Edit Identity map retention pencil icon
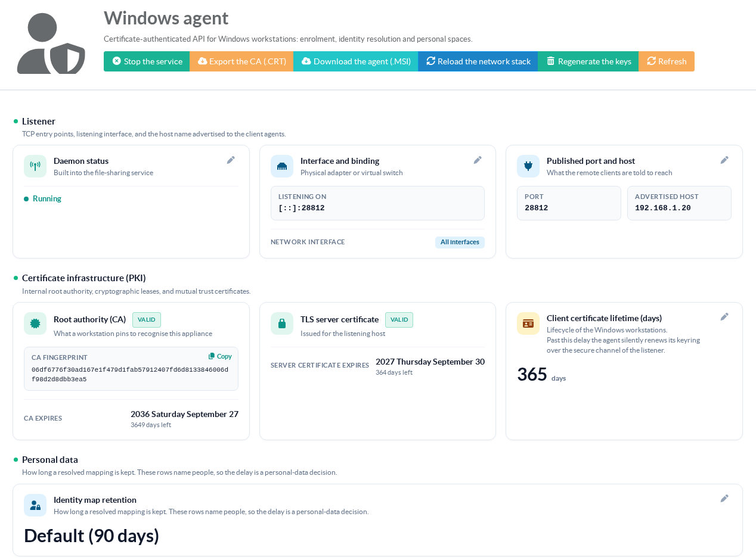This screenshot has width=756, height=560. [724, 498]
